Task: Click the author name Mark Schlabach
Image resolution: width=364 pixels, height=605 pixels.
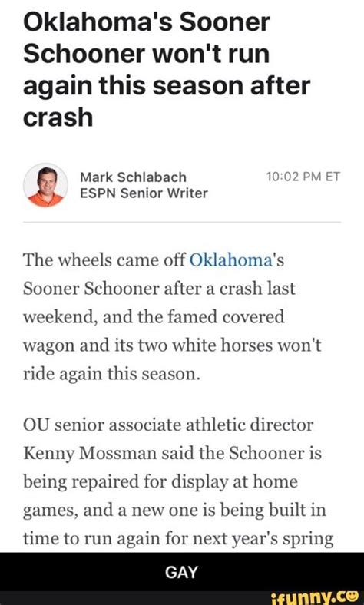Action: tap(133, 177)
